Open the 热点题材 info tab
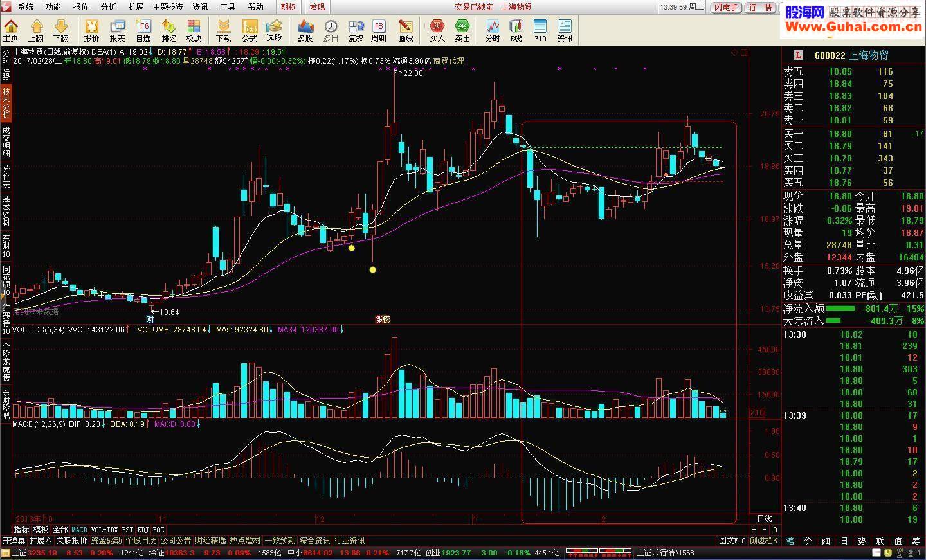 pyautogui.click(x=245, y=541)
